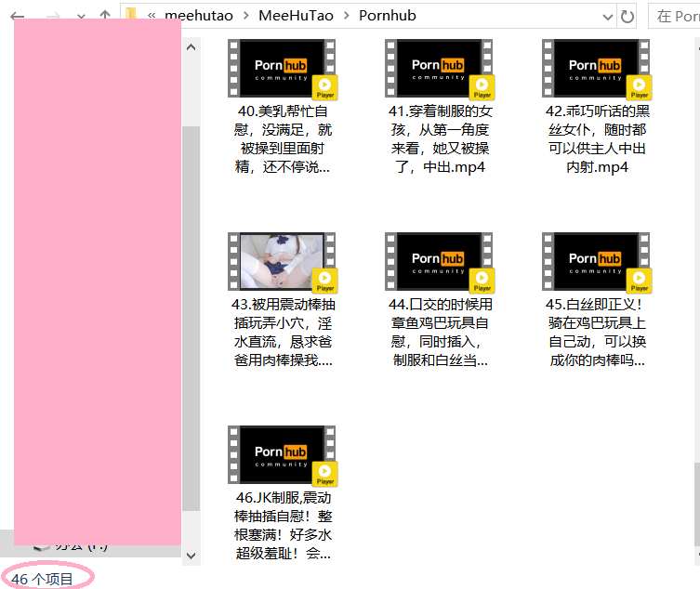This screenshot has width=700, height=589.
Task: Open chevron after lowercase meehutao breadcrumb
Action: (x=246, y=16)
